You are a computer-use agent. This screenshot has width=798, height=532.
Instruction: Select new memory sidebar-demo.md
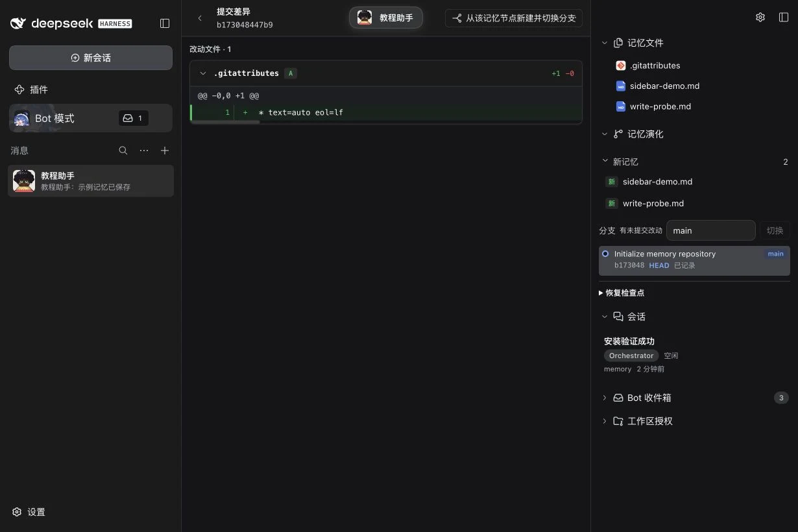[x=657, y=182]
